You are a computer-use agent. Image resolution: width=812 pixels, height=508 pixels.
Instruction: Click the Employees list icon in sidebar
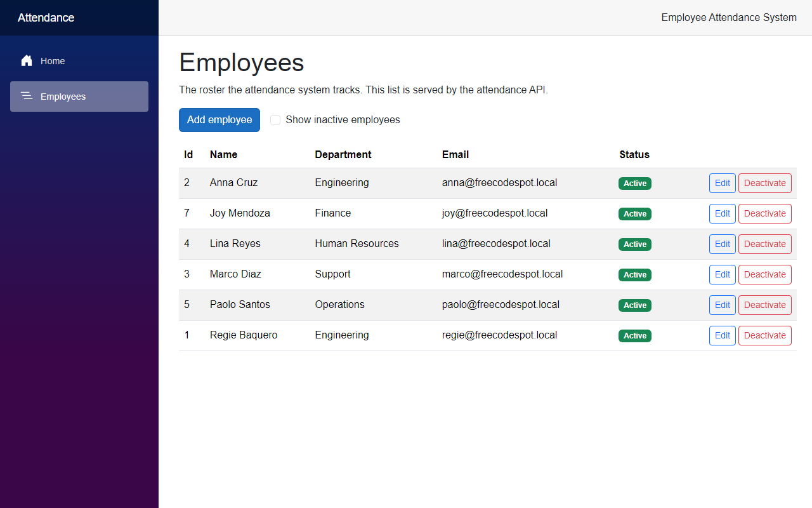(x=27, y=97)
